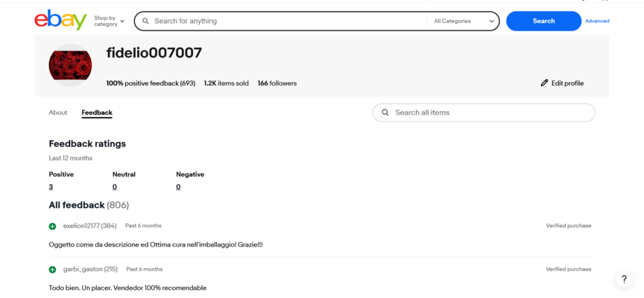Select the Feedback tab
Image resolution: width=644 pixels, height=298 pixels.
(97, 112)
